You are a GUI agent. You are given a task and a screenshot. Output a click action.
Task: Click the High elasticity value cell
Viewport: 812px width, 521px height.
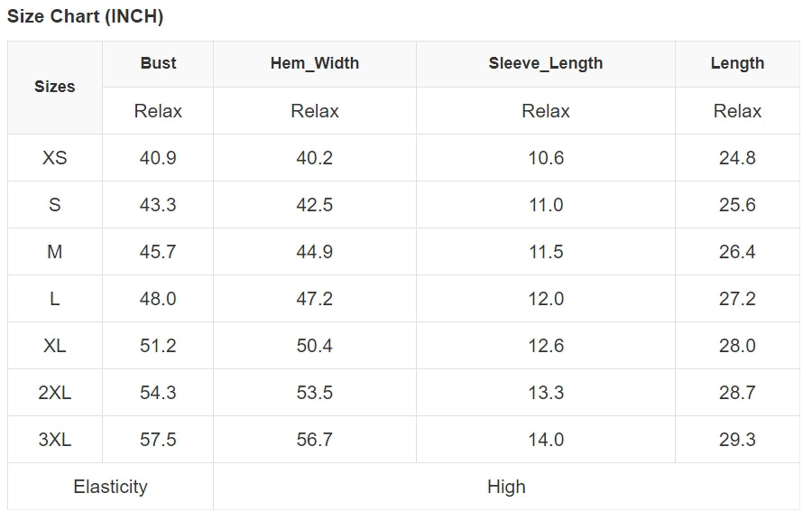tap(506, 487)
